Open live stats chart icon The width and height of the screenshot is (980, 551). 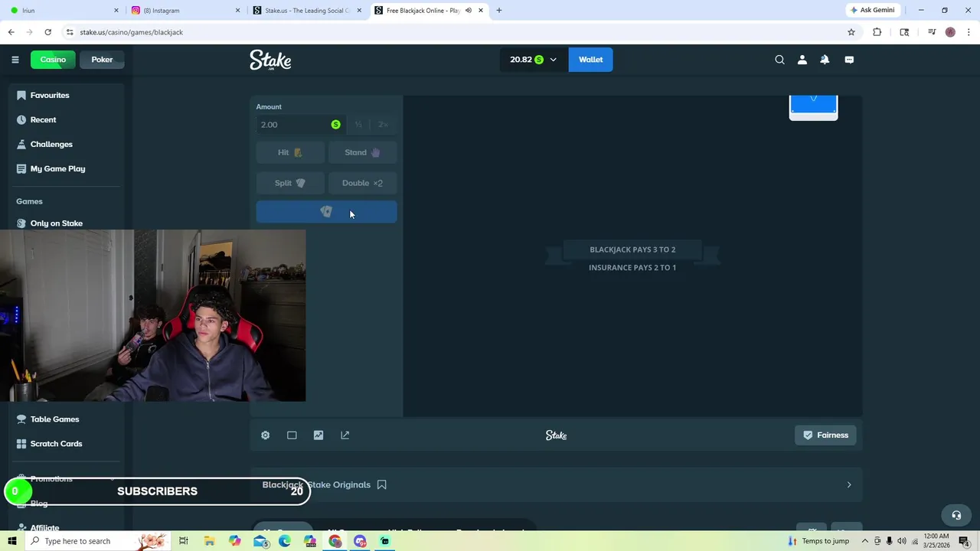(318, 435)
